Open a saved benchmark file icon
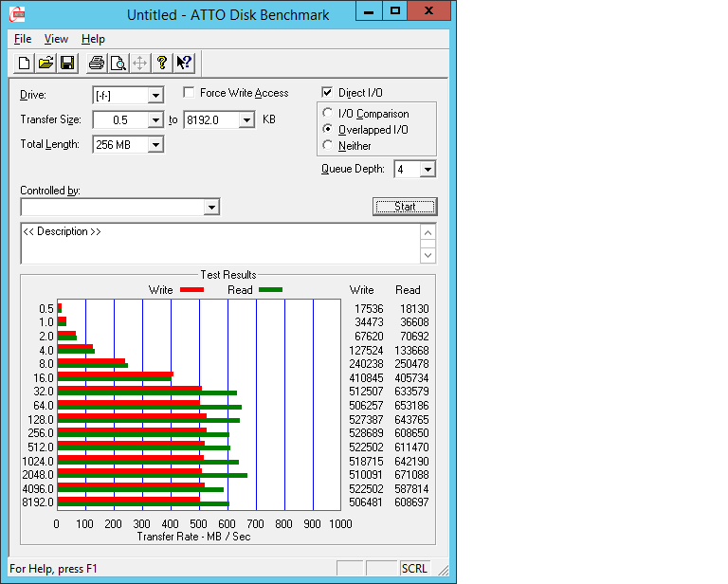The width and height of the screenshot is (728, 584). tap(45, 63)
